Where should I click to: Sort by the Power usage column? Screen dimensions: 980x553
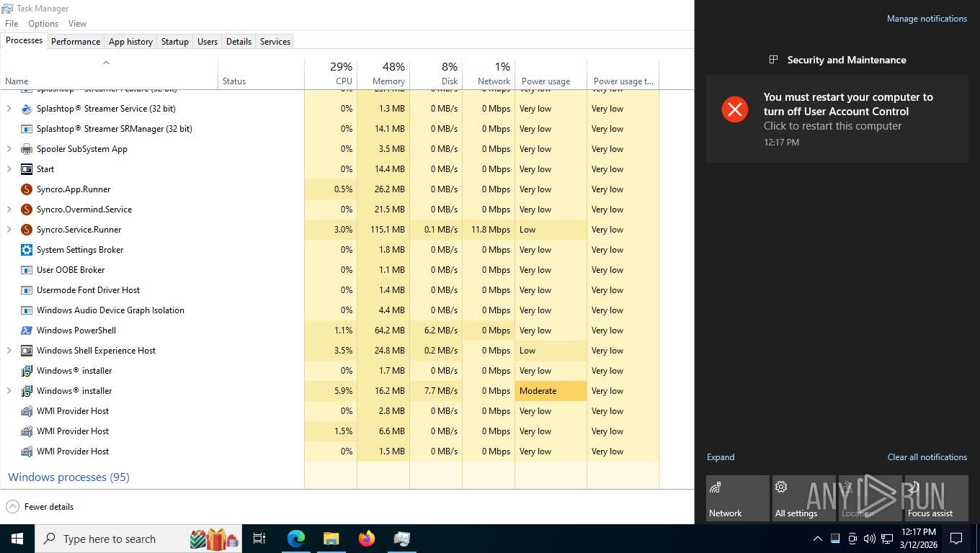click(551, 73)
